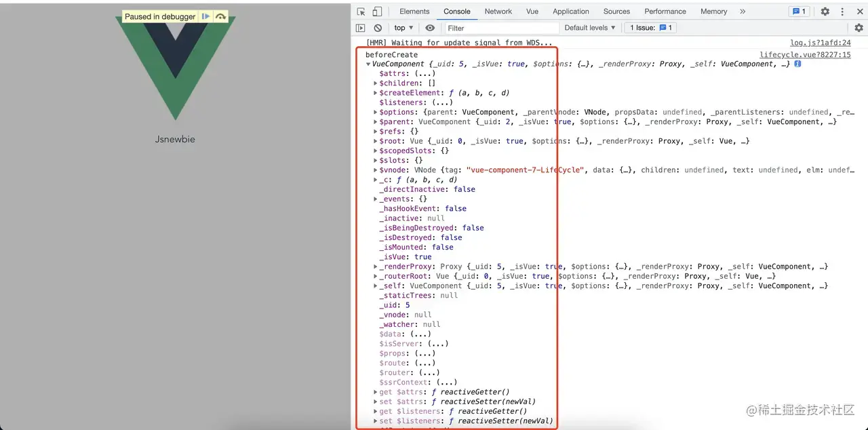Viewport: 868px width, 430px height.
Task: Expand the $scopedSlots object
Action: point(376,151)
